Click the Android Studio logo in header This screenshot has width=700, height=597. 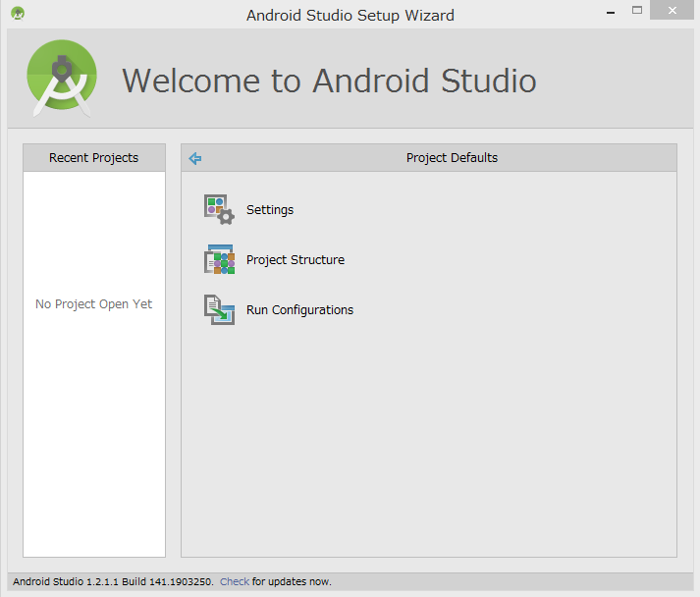[62, 79]
